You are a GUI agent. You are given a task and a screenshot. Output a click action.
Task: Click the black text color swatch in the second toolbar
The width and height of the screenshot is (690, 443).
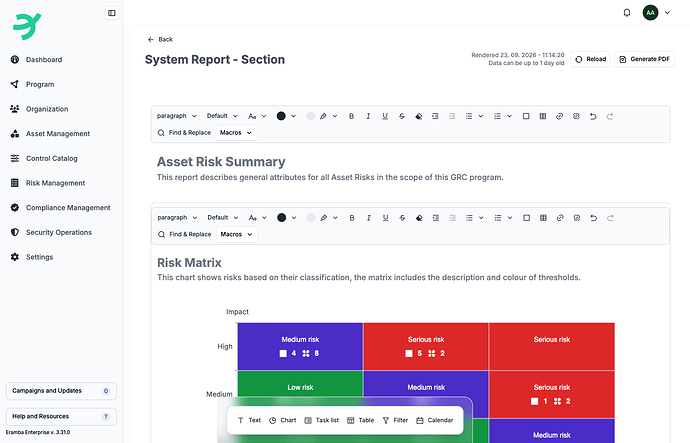[281, 217]
